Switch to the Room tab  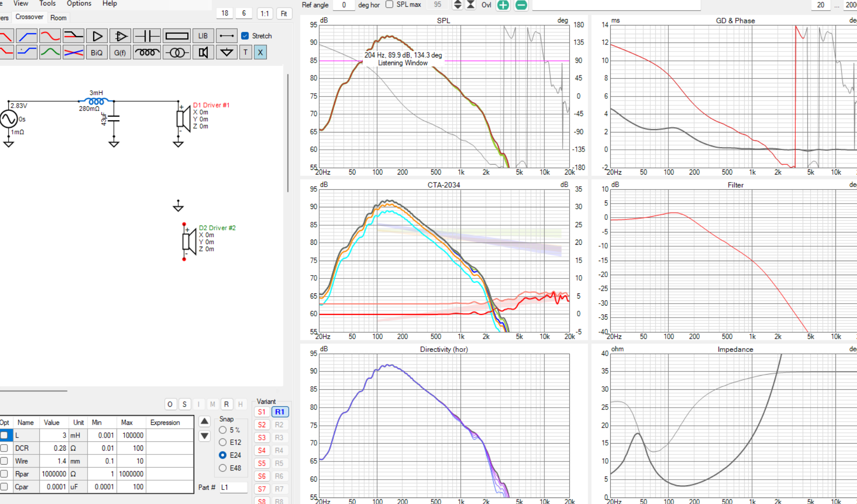pos(59,18)
